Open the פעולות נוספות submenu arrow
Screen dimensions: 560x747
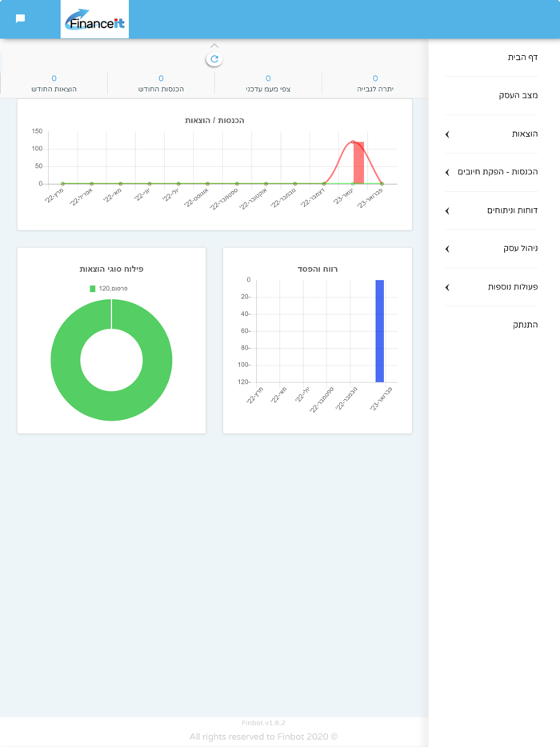pyautogui.click(x=447, y=287)
